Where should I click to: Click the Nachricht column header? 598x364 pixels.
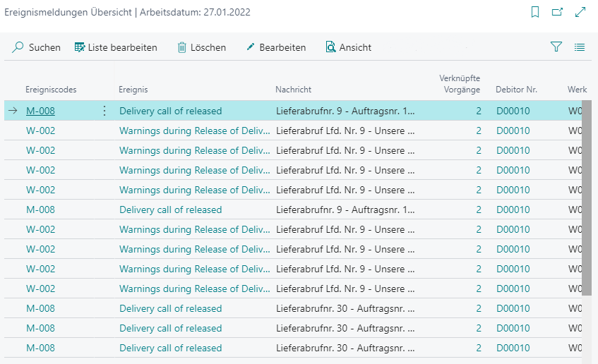coord(293,90)
